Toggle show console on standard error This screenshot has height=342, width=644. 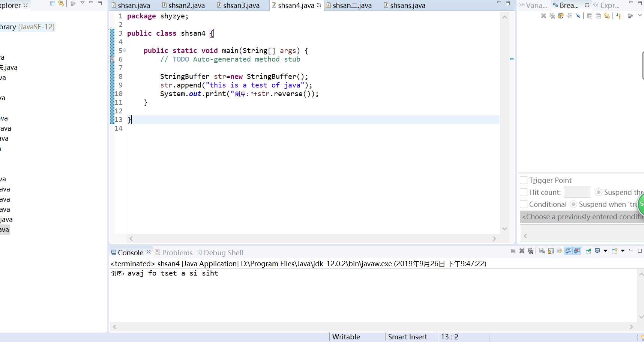pyautogui.click(x=577, y=251)
